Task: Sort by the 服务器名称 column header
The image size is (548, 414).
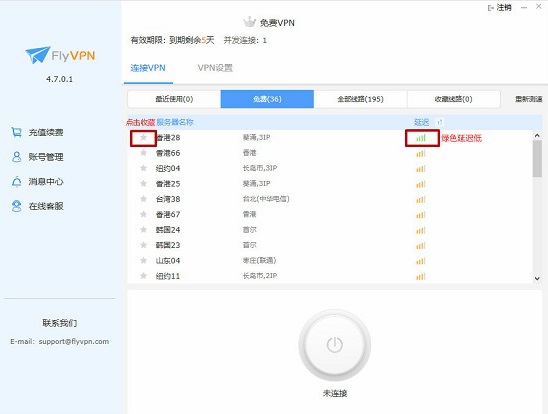Action: (175, 122)
